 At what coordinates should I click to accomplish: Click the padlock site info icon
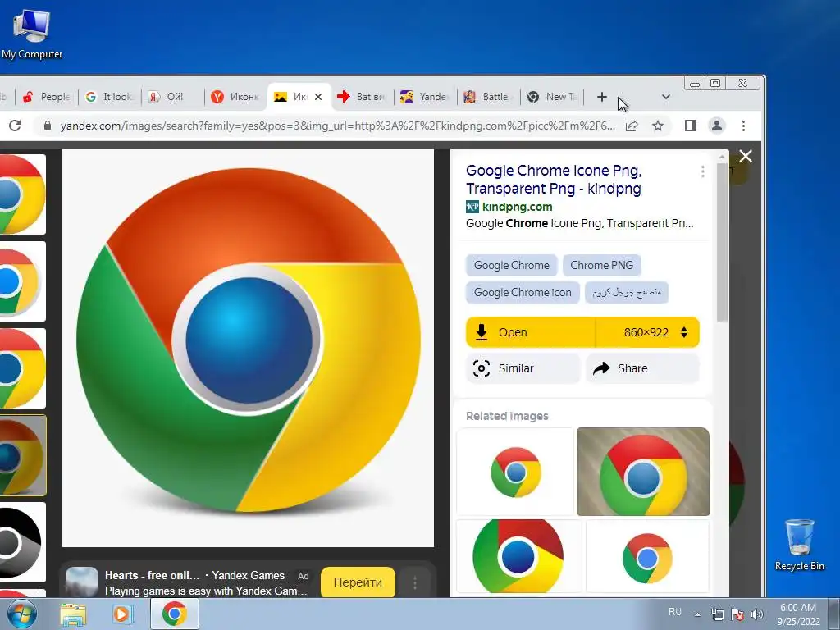coord(47,126)
